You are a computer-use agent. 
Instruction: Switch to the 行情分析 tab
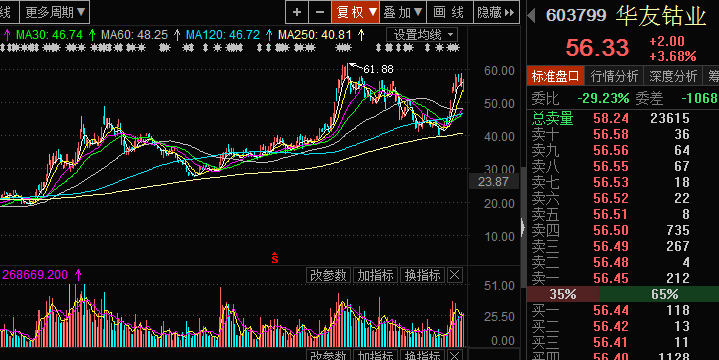(614, 76)
